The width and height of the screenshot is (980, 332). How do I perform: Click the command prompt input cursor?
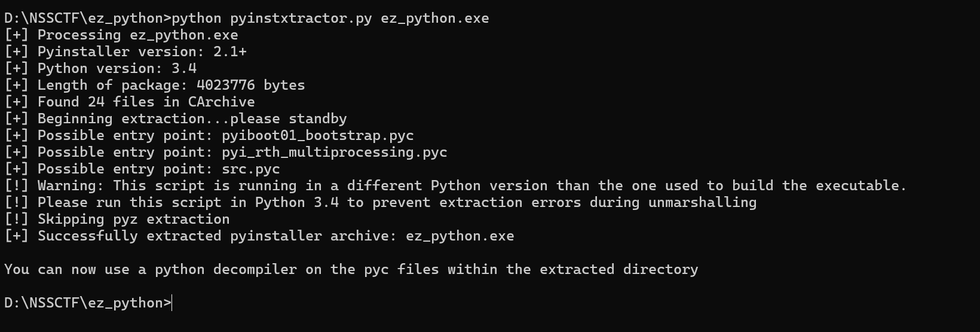(172, 303)
